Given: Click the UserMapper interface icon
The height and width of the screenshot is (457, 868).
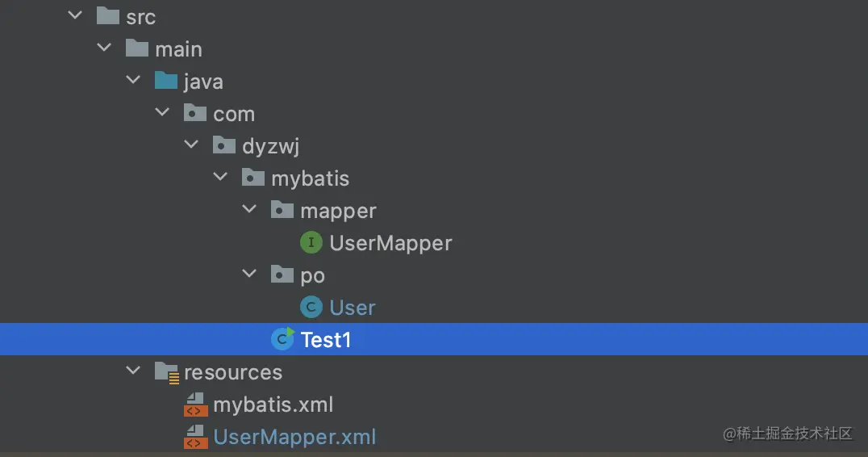Looking at the screenshot, I should [x=311, y=242].
